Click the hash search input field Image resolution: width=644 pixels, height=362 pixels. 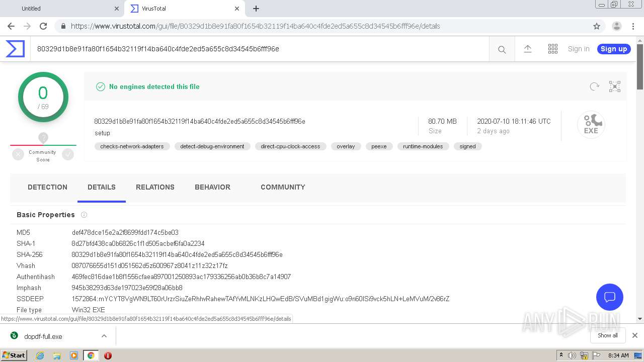coord(259,49)
